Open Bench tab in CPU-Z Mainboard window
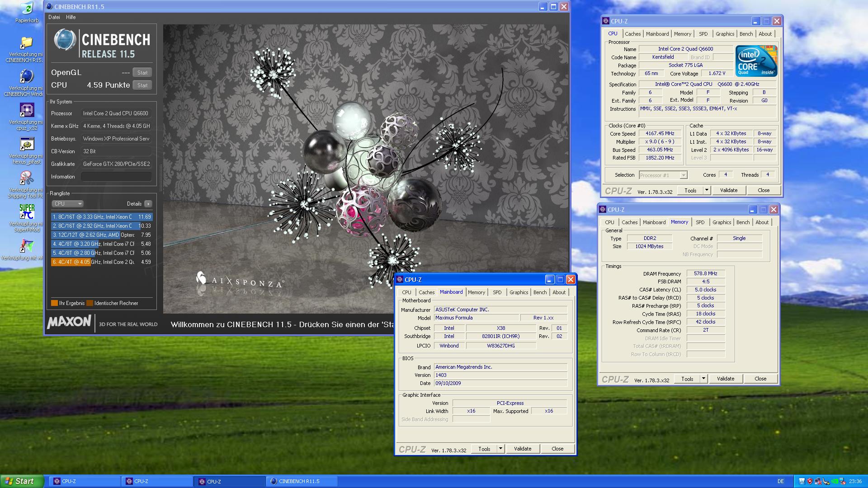The height and width of the screenshot is (488, 868). [540, 292]
